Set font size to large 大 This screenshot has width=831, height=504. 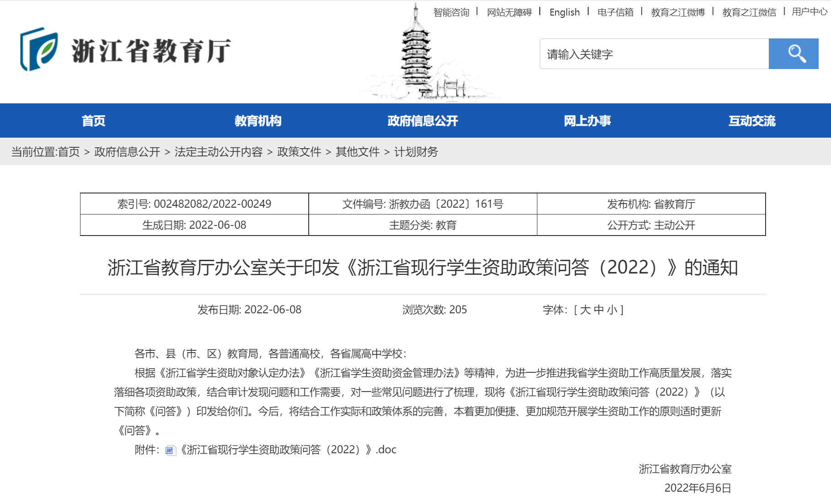pyautogui.click(x=585, y=310)
